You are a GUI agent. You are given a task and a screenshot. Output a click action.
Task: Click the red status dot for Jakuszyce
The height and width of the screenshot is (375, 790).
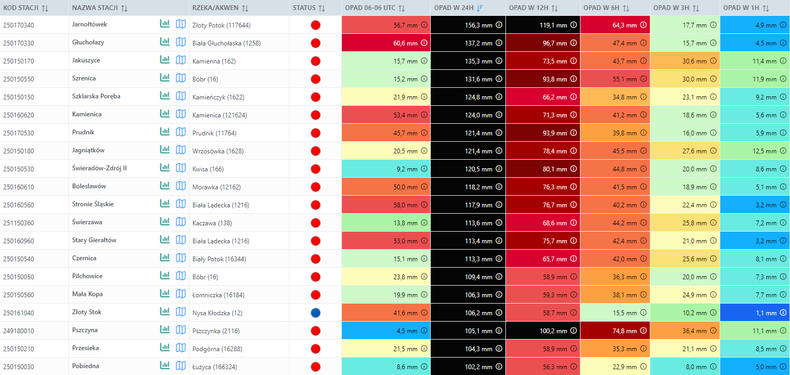point(315,61)
